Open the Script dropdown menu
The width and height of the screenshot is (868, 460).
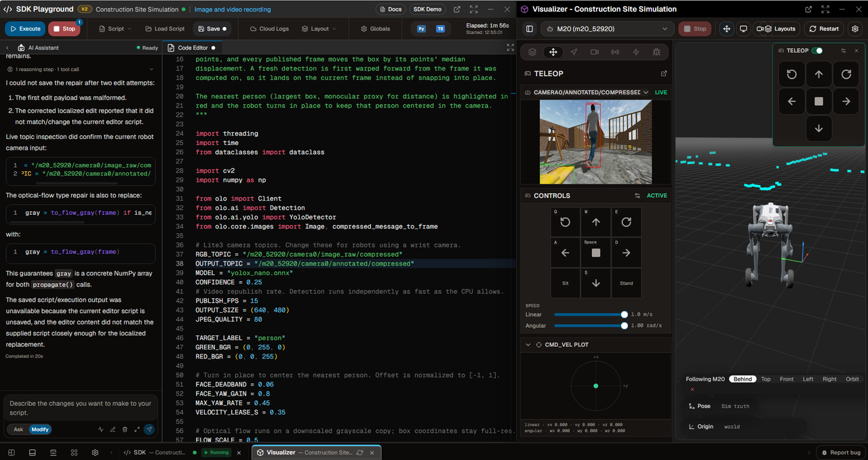point(114,29)
